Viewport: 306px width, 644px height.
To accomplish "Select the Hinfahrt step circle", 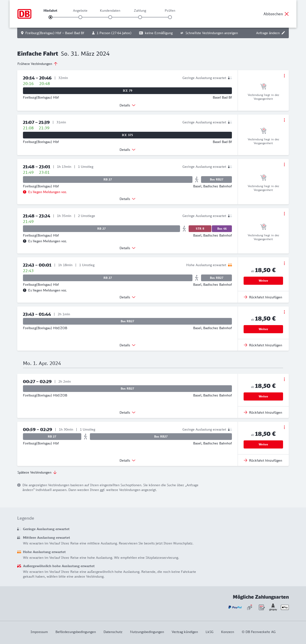I will (x=50, y=17).
